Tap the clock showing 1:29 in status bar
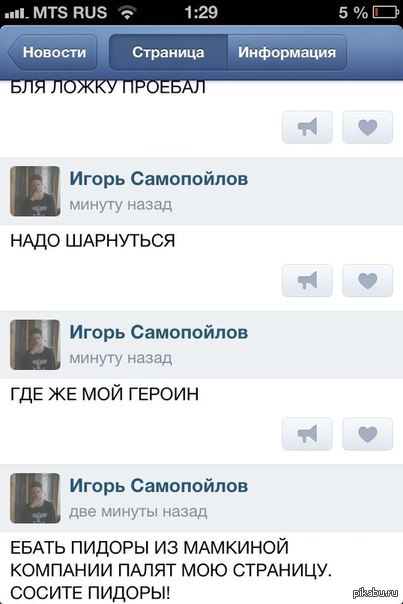Screen dimensions: 403x604 pos(201,12)
